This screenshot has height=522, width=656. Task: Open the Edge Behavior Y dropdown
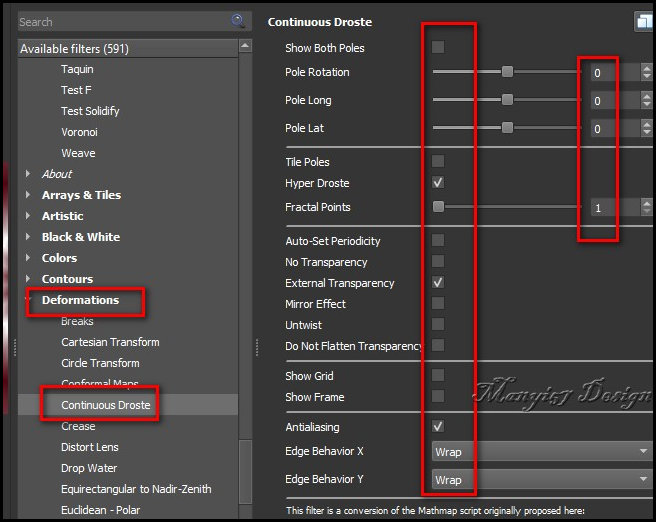pyautogui.click(x=542, y=479)
